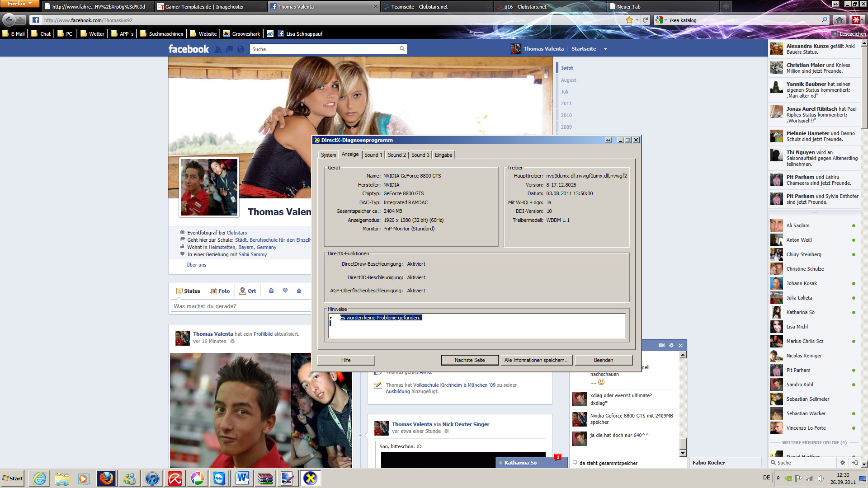868x488 pixels.
Task: Open Picasa from the taskbar
Action: pos(197,478)
